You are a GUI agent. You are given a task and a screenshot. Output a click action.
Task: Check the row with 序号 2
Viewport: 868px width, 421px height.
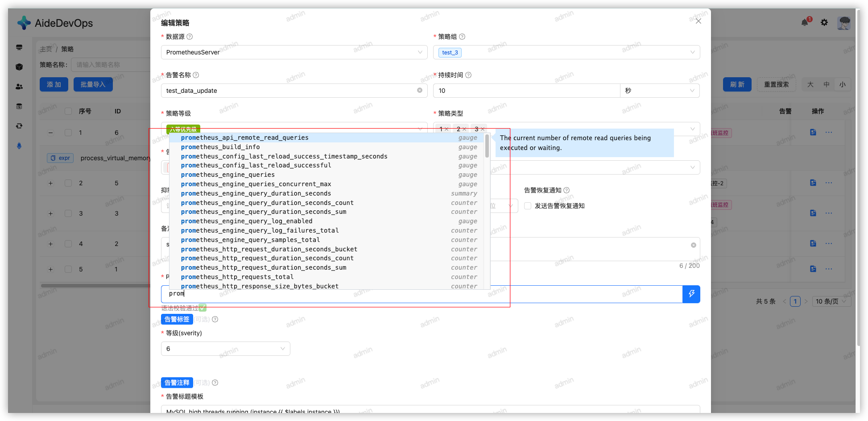coord(68,183)
